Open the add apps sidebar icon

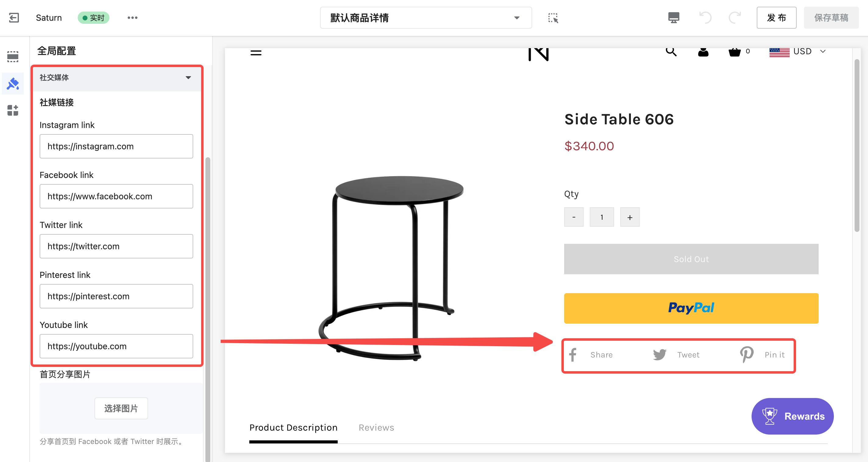13,110
